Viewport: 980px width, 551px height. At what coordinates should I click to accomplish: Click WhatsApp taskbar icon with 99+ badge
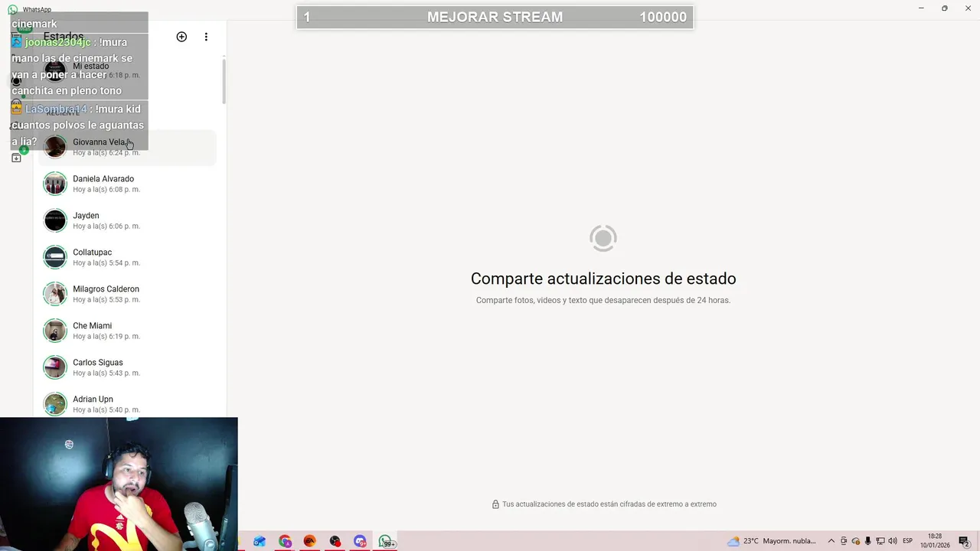pyautogui.click(x=385, y=541)
